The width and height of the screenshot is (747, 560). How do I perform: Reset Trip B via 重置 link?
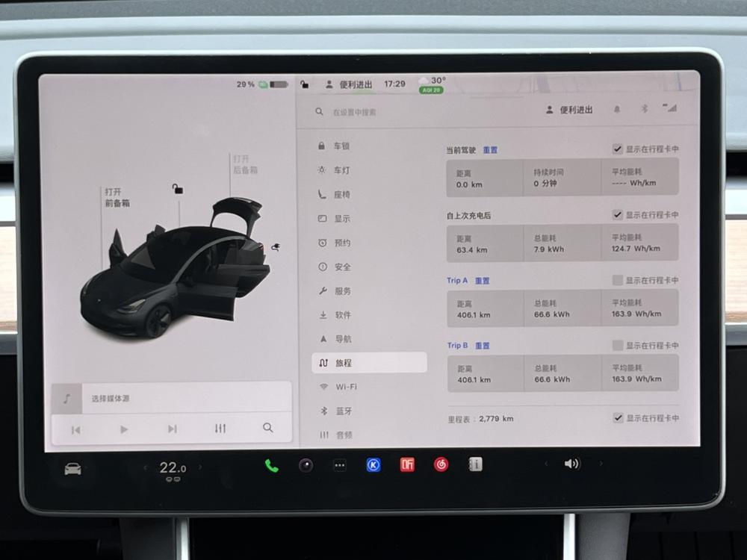coord(482,346)
